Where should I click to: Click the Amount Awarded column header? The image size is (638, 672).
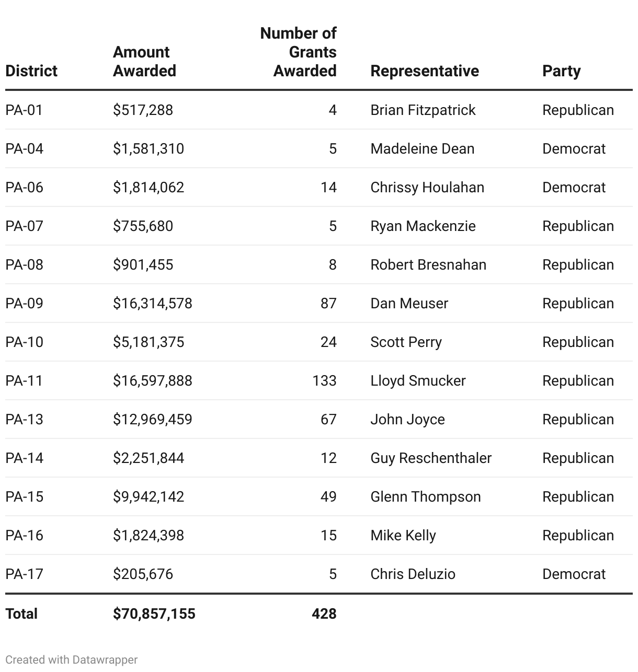coord(144,62)
